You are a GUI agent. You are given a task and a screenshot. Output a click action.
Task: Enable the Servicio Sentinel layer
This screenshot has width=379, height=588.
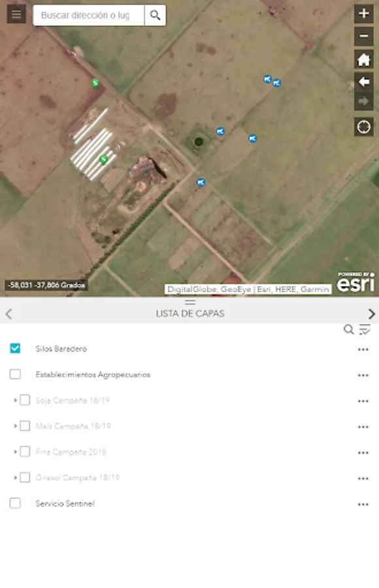[x=15, y=503]
